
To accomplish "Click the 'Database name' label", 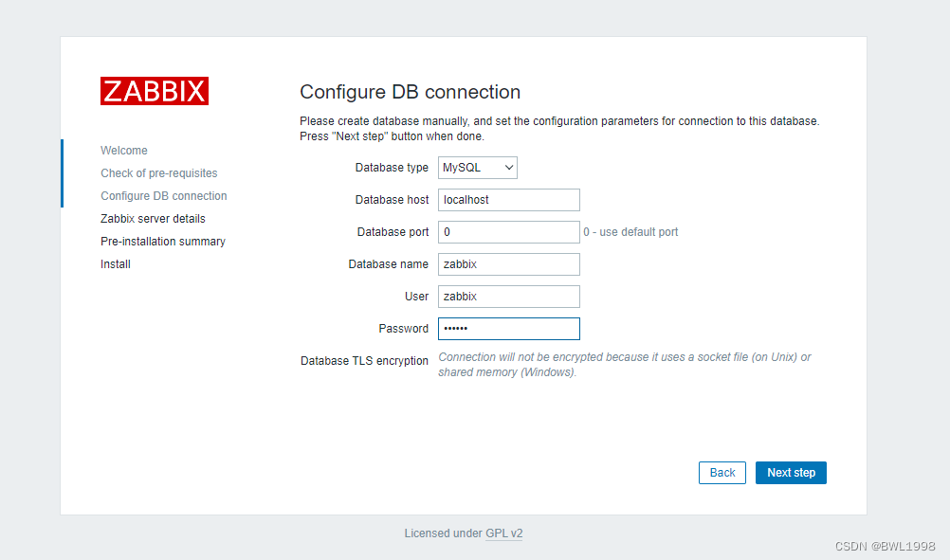I will pyautogui.click(x=389, y=264).
